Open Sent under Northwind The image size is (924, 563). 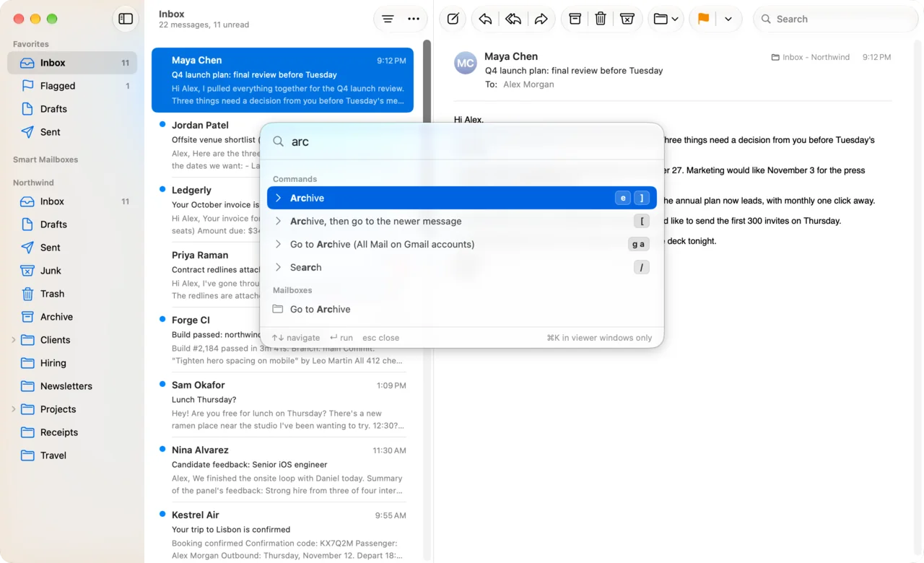[72, 248]
